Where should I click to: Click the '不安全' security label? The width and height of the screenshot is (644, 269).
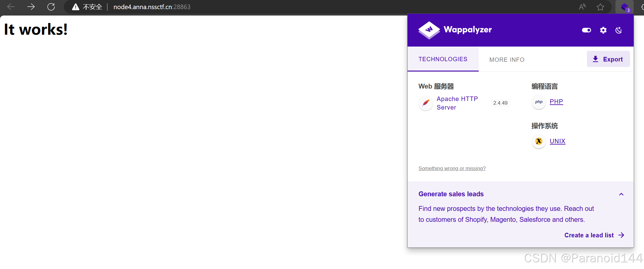92,7
